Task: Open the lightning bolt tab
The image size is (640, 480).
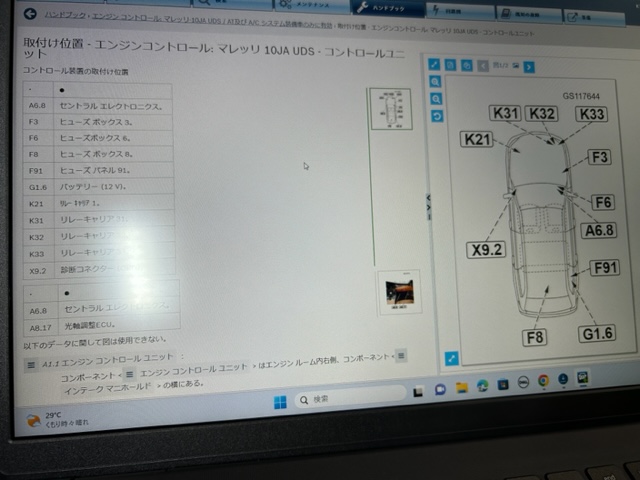Action: [459, 11]
